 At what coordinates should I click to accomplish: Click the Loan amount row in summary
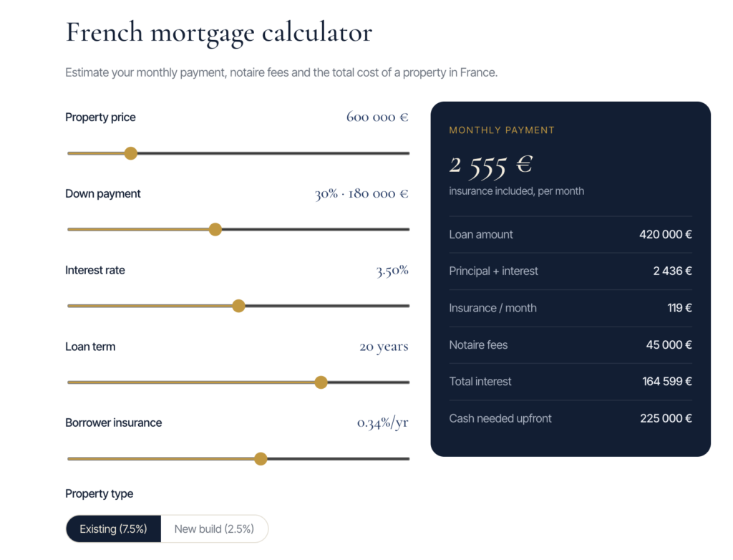(x=571, y=234)
